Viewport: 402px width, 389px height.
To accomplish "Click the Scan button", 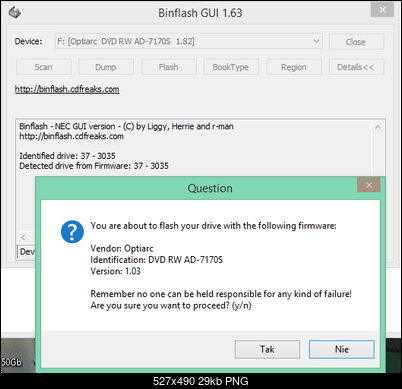I will pos(44,67).
